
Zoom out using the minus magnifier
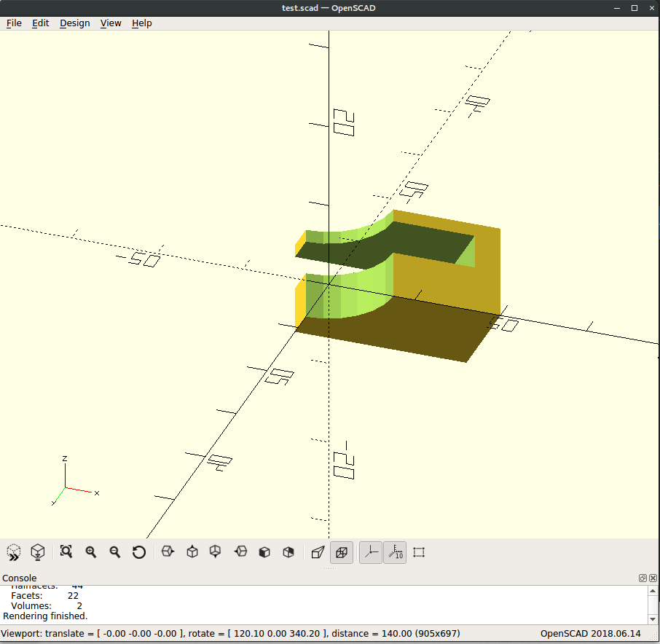coord(115,552)
